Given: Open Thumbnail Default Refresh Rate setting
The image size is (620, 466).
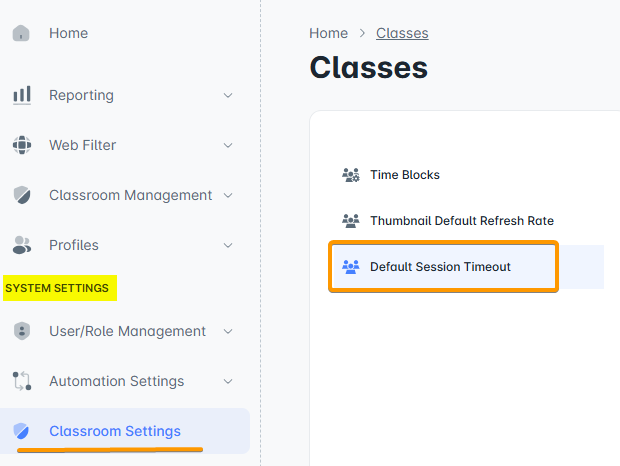Looking at the screenshot, I should coord(461,221).
